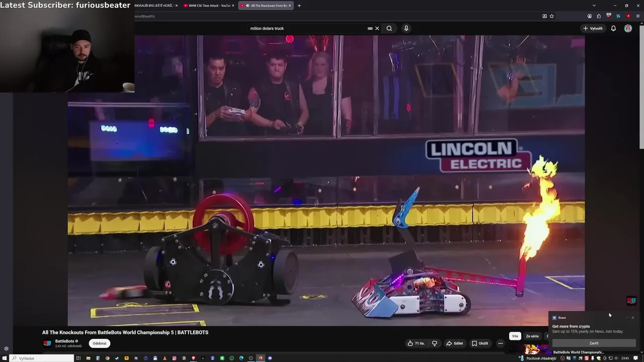
Task: Like the BattleBots video (71 tis.)
Action: tap(416, 343)
